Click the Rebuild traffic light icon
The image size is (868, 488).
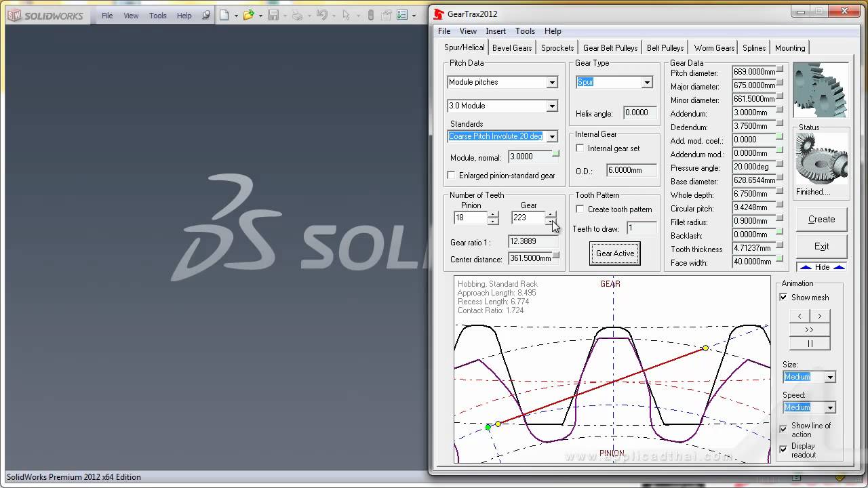pos(371,15)
